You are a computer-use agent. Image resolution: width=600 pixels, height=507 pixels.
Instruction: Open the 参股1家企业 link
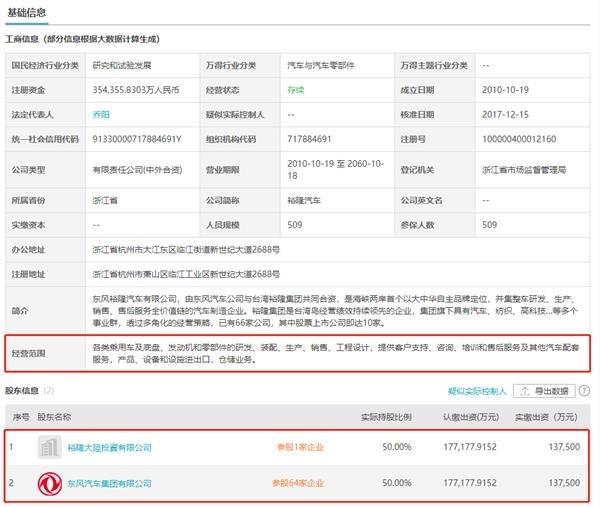pyautogui.click(x=301, y=447)
